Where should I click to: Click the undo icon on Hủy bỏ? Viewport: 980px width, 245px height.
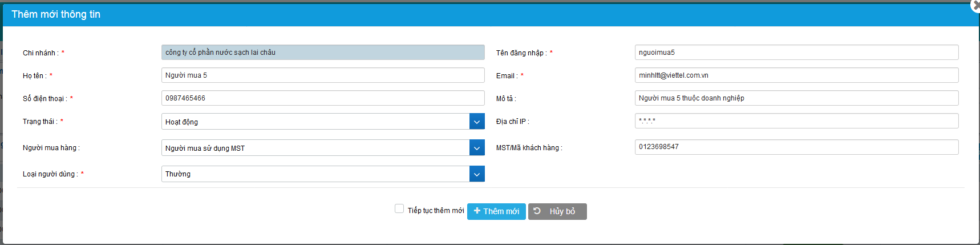tap(537, 211)
